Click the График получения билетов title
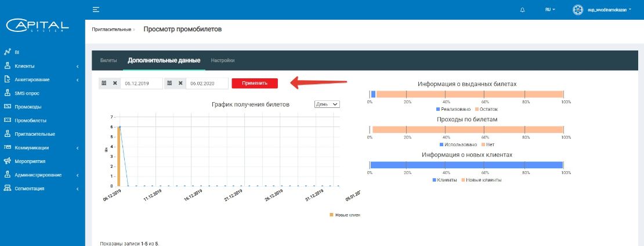 [x=251, y=104]
